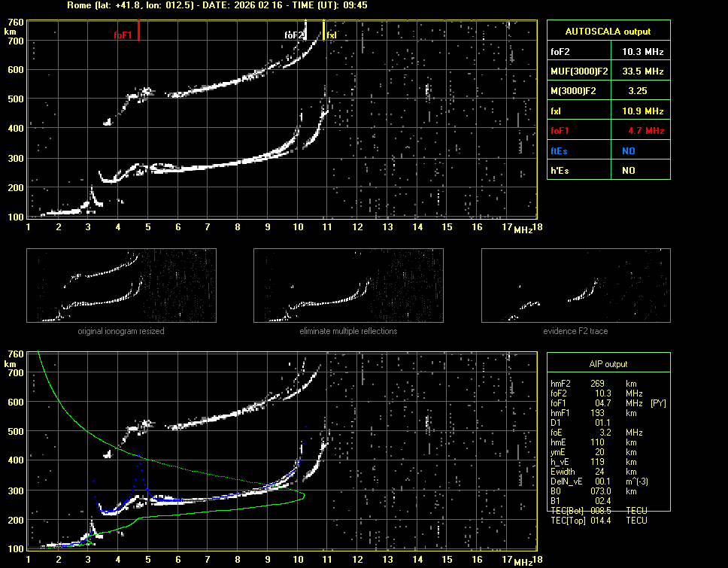Select the original ionogram resized thumbnail
This screenshot has height=568, width=728.
click(x=121, y=286)
